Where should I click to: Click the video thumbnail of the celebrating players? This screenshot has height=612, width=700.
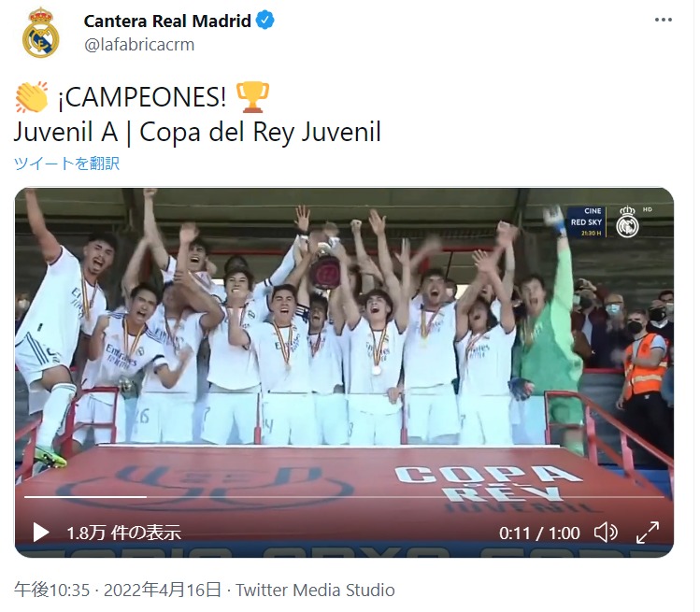(344, 339)
